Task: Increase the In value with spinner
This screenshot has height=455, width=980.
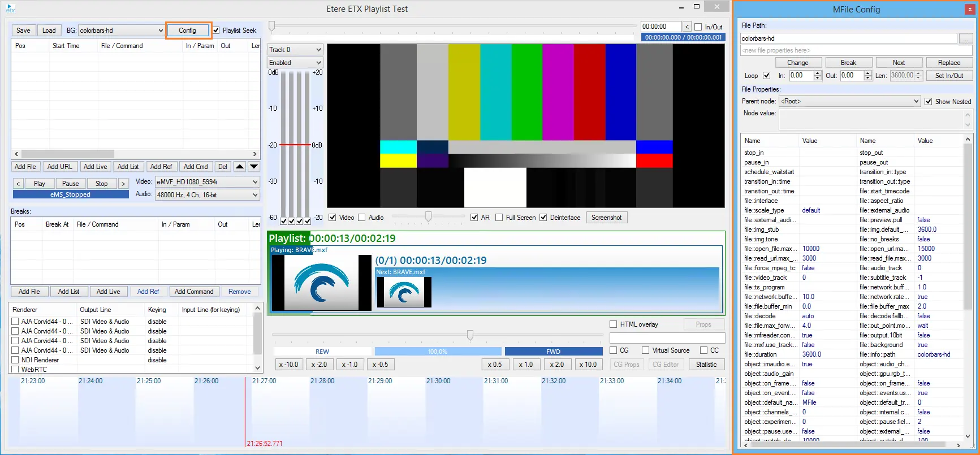Action: point(817,73)
